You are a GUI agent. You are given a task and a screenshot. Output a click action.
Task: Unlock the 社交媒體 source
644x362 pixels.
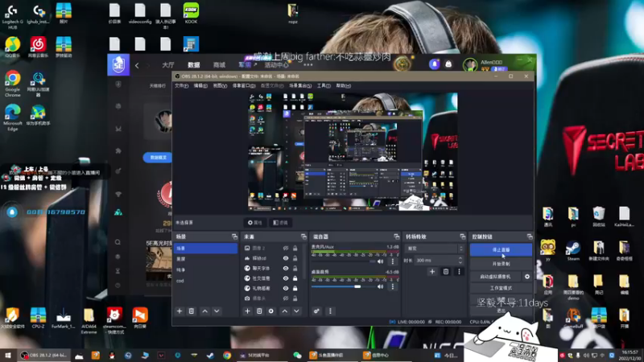295,278
